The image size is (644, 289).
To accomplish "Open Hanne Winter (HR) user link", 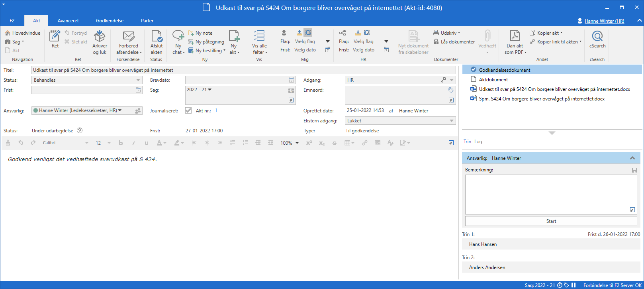I will click(x=604, y=21).
